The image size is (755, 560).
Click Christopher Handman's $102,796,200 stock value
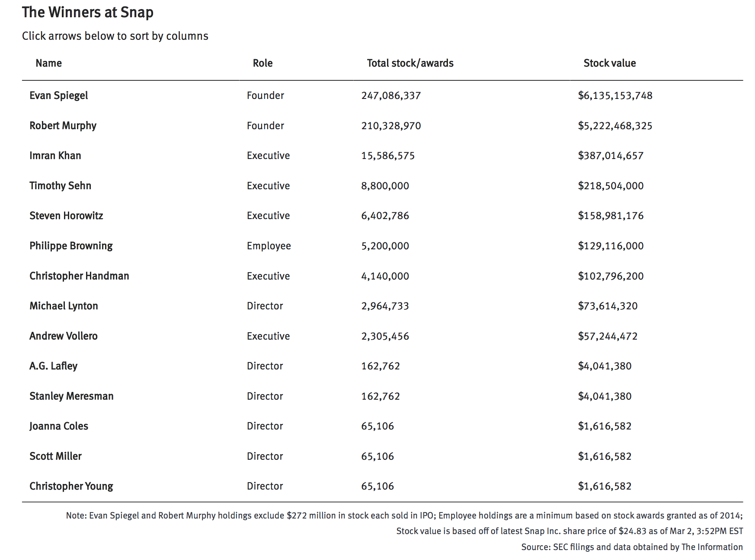[611, 276]
